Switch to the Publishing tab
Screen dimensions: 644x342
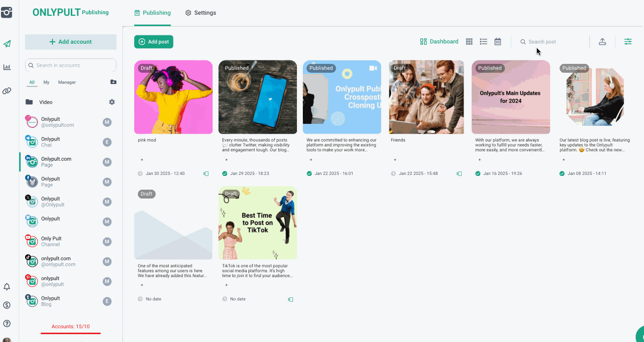click(152, 13)
